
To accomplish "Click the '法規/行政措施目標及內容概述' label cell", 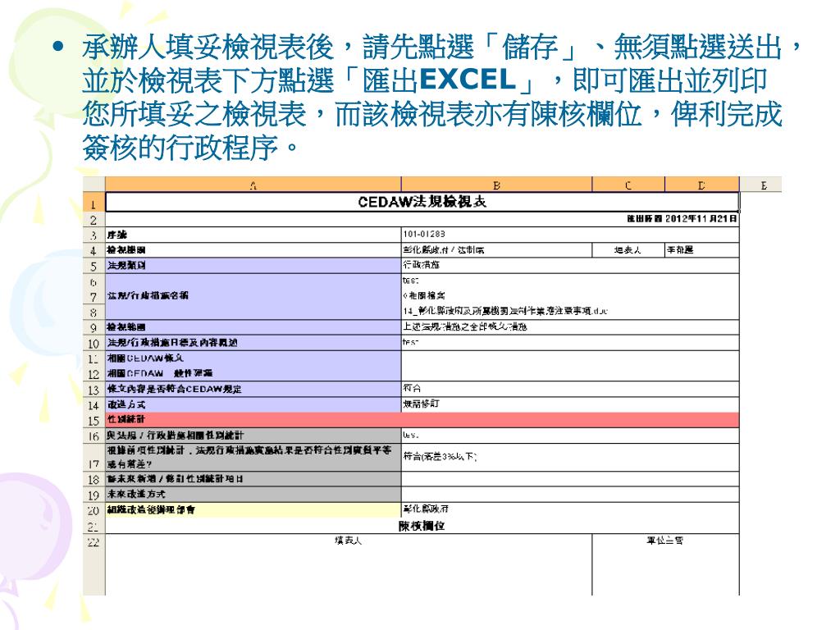I will [253, 343].
